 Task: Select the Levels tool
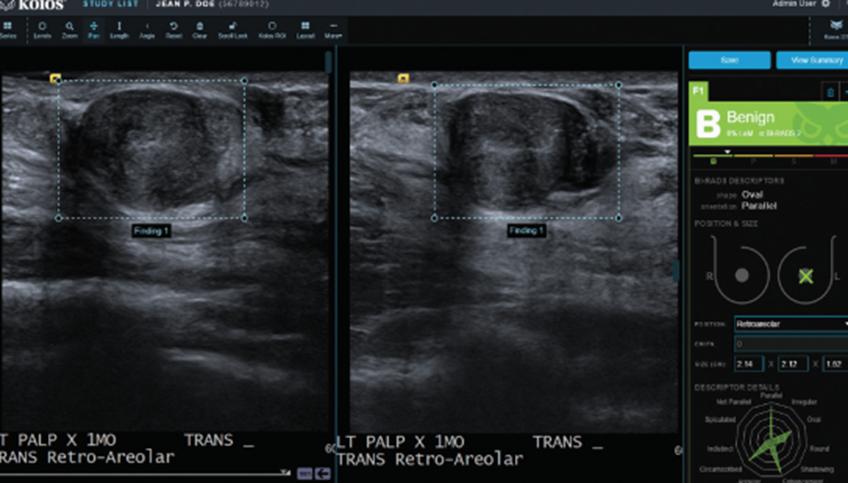pyautogui.click(x=42, y=29)
